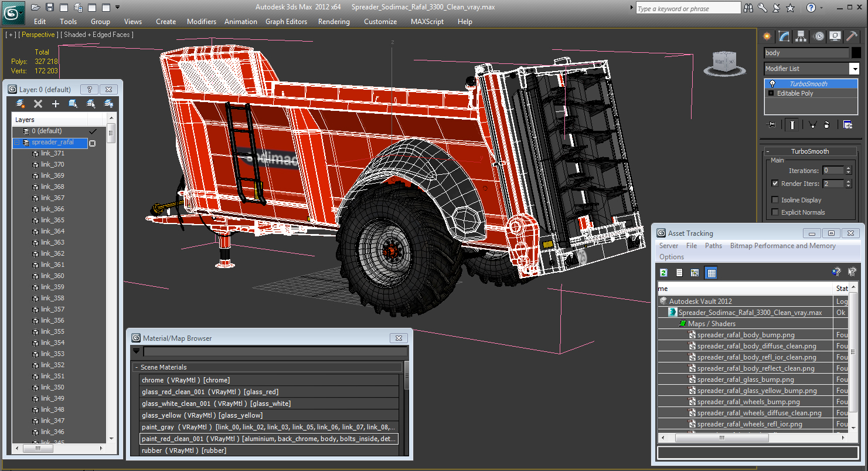Collapse the spreader_rafal layer tree
This screenshot has height=471, width=868.
tap(17, 143)
